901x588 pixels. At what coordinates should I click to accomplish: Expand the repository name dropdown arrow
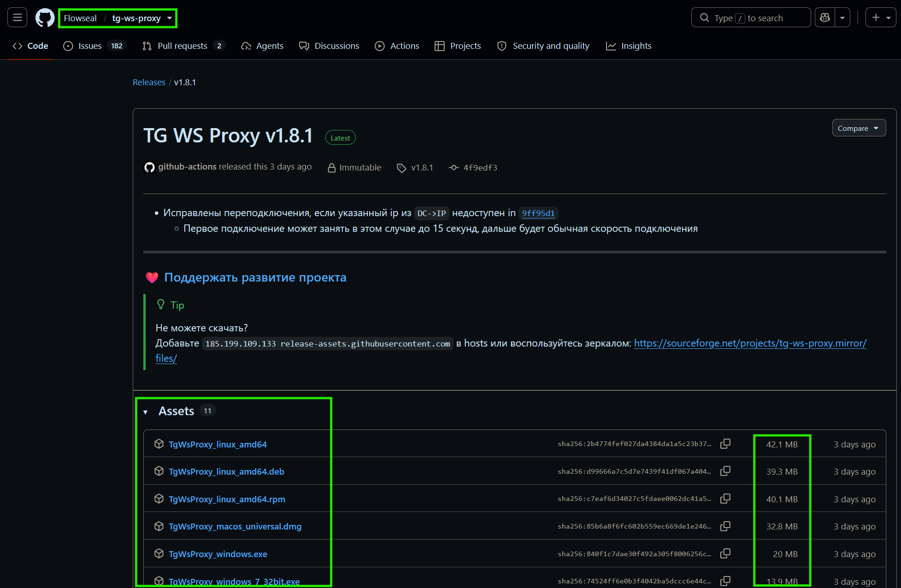point(170,18)
